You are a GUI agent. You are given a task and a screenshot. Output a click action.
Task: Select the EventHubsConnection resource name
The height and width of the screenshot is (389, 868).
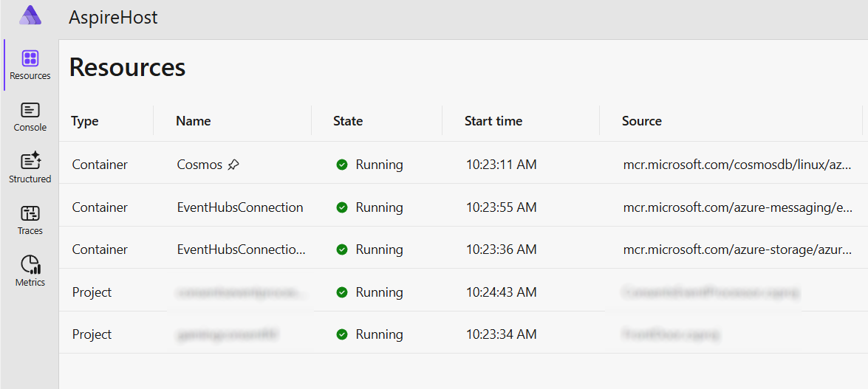tap(240, 207)
